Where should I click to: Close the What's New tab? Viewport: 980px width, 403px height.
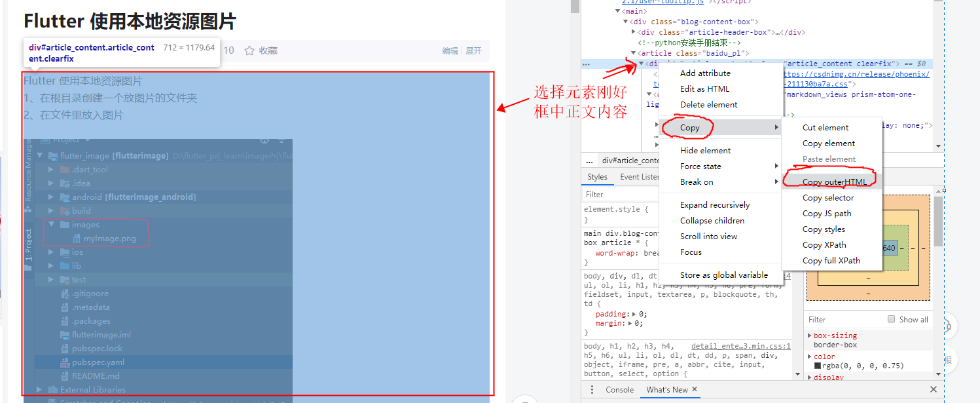(695, 389)
